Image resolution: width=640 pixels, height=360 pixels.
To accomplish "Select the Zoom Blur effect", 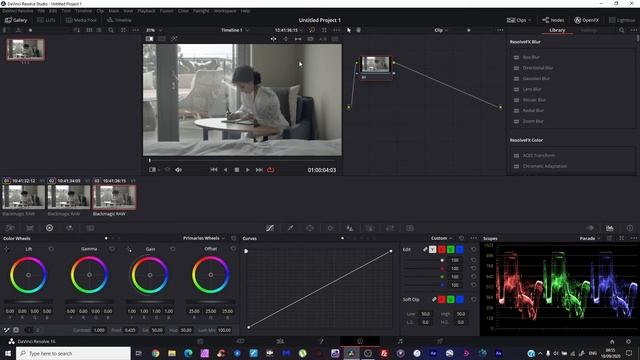I will coord(533,121).
